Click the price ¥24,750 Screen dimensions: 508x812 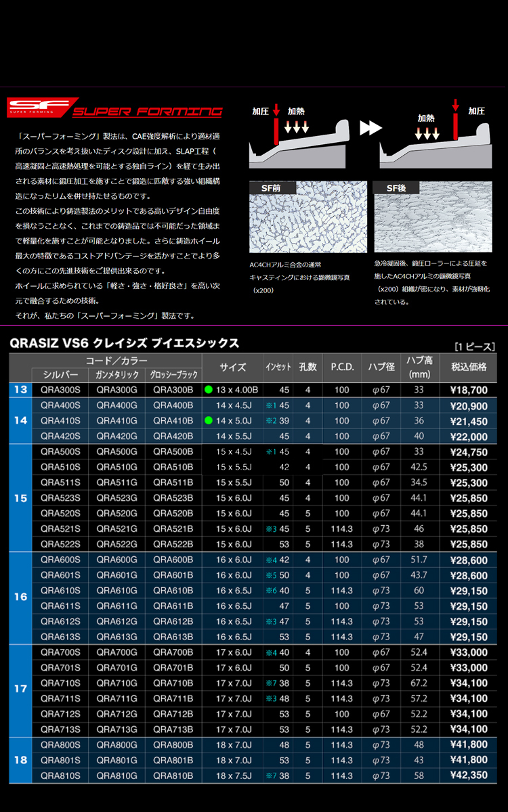tap(469, 452)
